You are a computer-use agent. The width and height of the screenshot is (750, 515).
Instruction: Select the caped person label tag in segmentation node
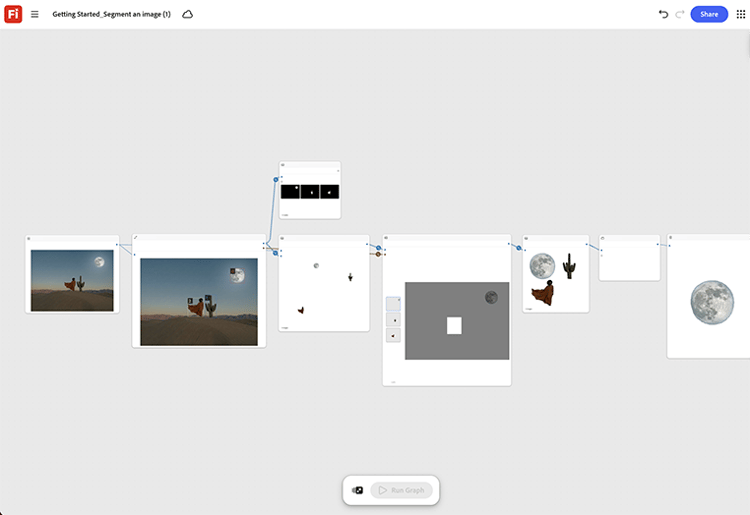(x=190, y=301)
